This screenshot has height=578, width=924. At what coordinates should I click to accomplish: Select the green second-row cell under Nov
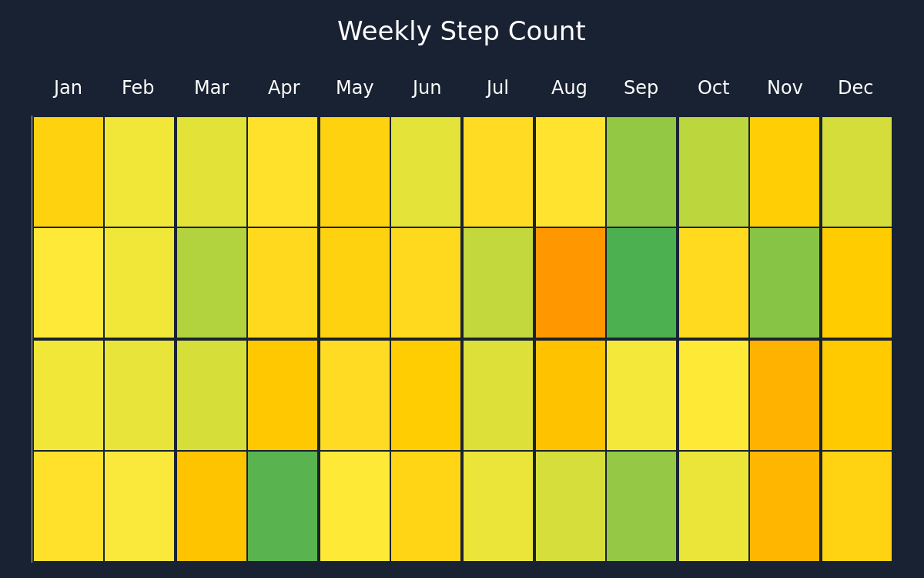785,283
